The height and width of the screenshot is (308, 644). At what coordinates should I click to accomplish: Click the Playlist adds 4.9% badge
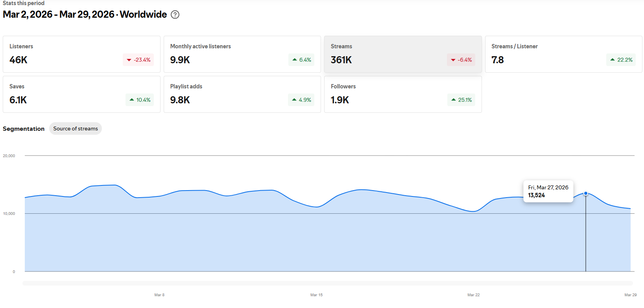(301, 100)
